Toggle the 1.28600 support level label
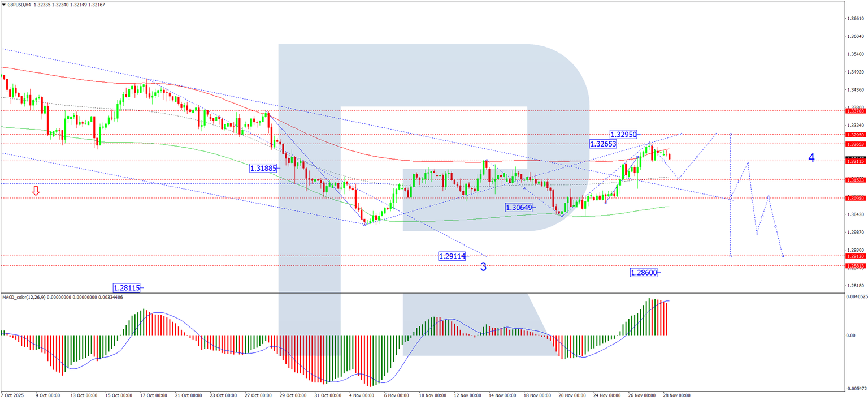Viewport: 868px width, 400px height. click(644, 273)
